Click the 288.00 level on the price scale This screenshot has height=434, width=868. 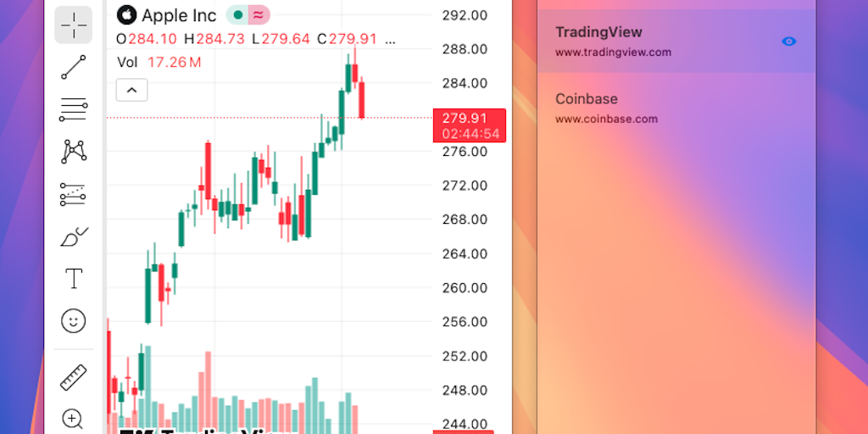[465, 49]
